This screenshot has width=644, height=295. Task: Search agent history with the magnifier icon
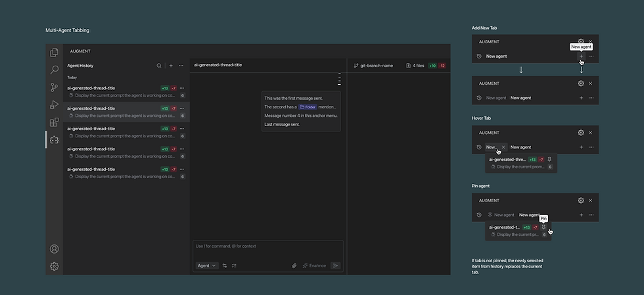[x=159, y=66]
